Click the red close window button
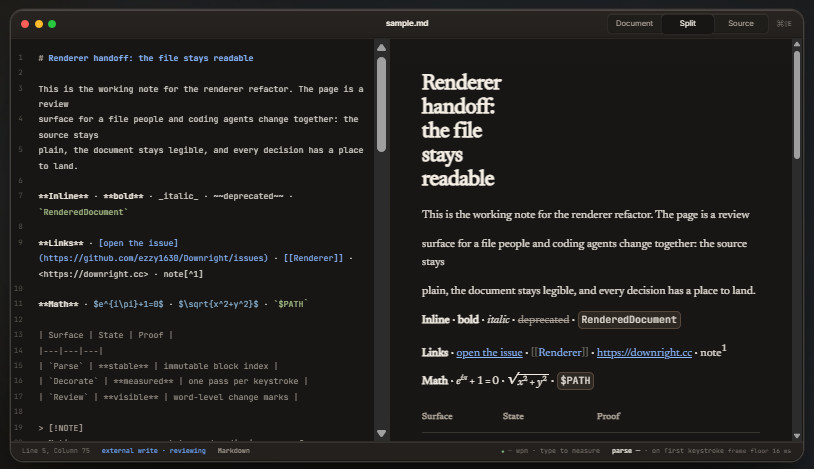This screenshot has height=469, width=814. click(25, 24)
